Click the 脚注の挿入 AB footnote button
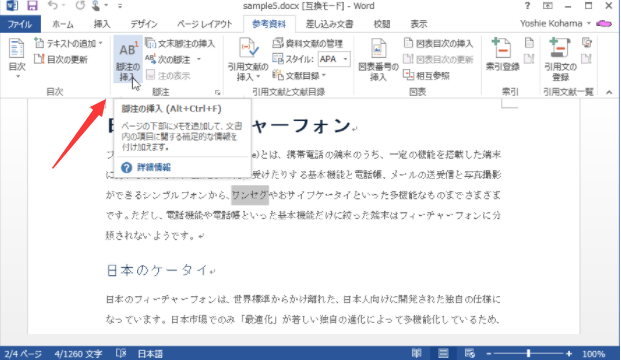This screenshot has height=360, width=621. click(128, 59)
